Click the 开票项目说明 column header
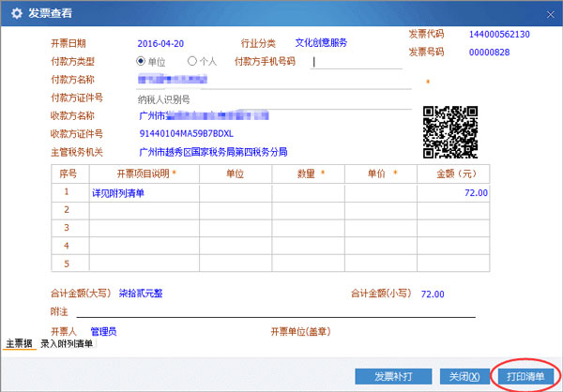This screenshot has width=563, height=392. 144,173
